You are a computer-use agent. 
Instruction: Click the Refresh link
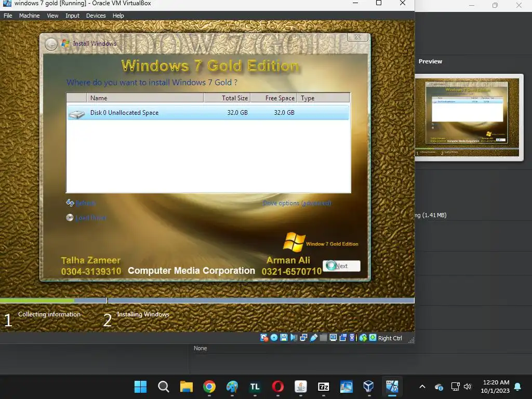point(86,203)
